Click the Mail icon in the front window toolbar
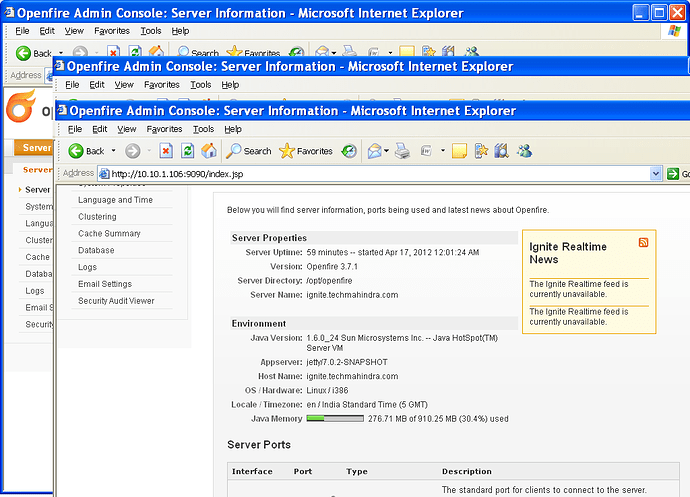This screenshot has width=690, height=497. coord(374,151)
